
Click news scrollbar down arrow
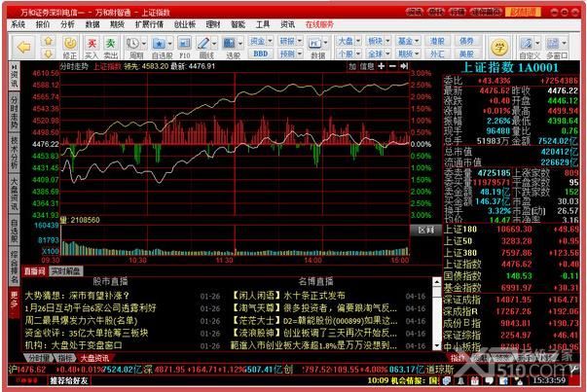click(437, 346)
